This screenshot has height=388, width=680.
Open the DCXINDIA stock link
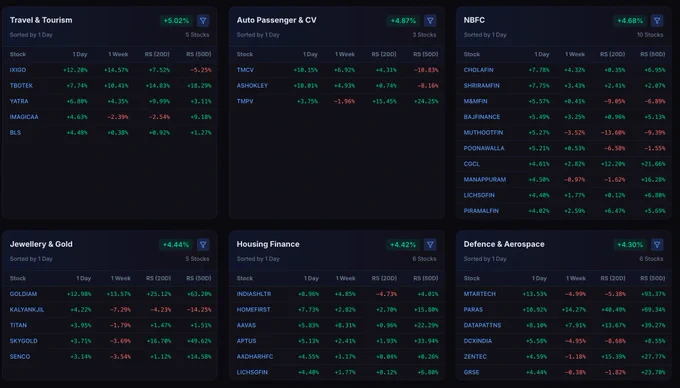click(477, 341)
